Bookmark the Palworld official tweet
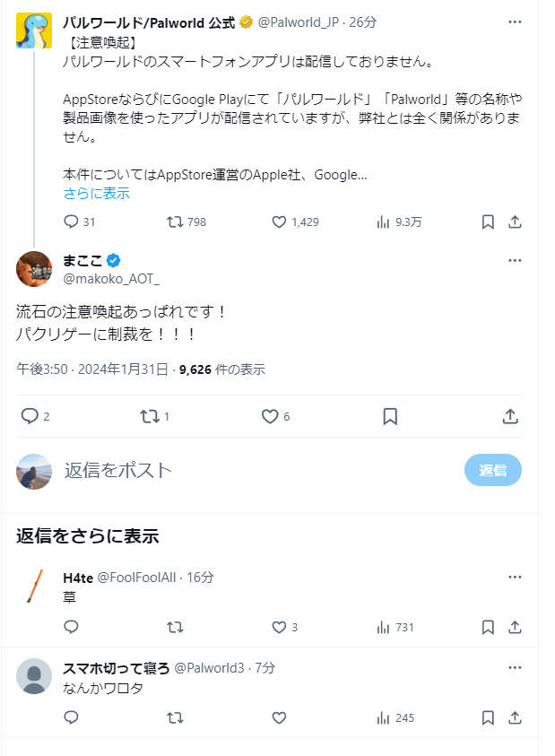 488,222
